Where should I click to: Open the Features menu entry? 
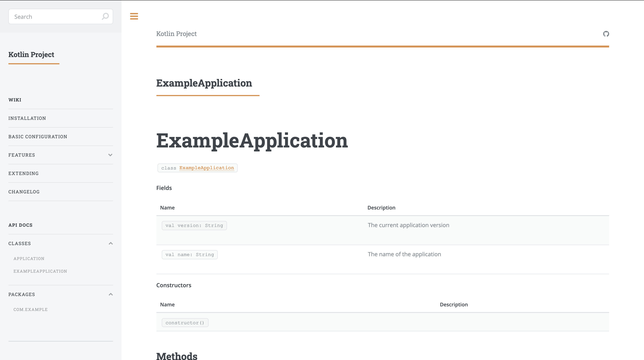tap(22, 155)
